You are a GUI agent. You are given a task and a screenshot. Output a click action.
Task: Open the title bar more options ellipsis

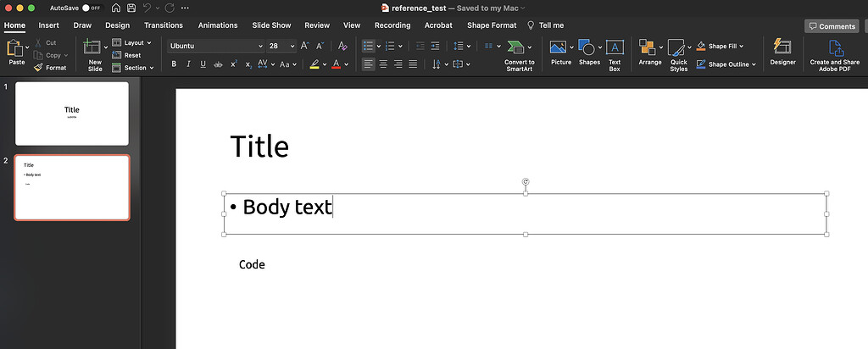185,8
